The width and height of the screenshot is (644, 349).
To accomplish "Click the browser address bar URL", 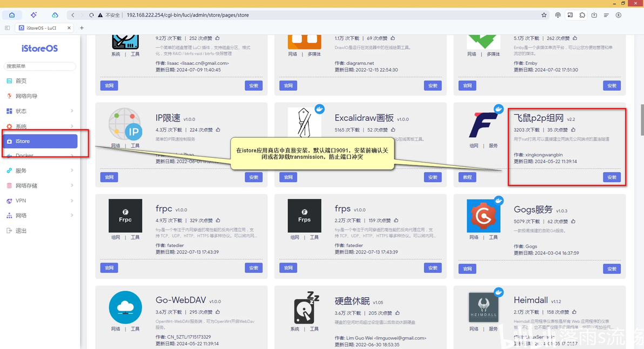I will (x=187, y=15).
